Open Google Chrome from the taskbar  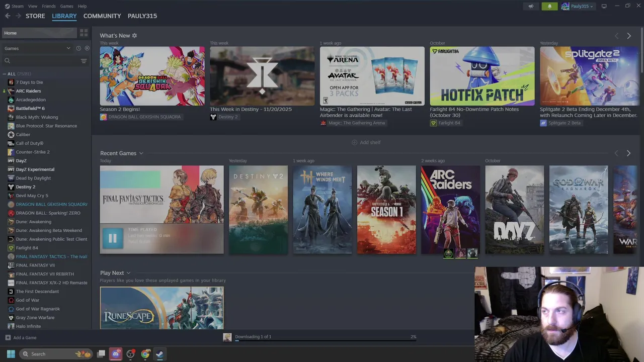click(145, 354)
